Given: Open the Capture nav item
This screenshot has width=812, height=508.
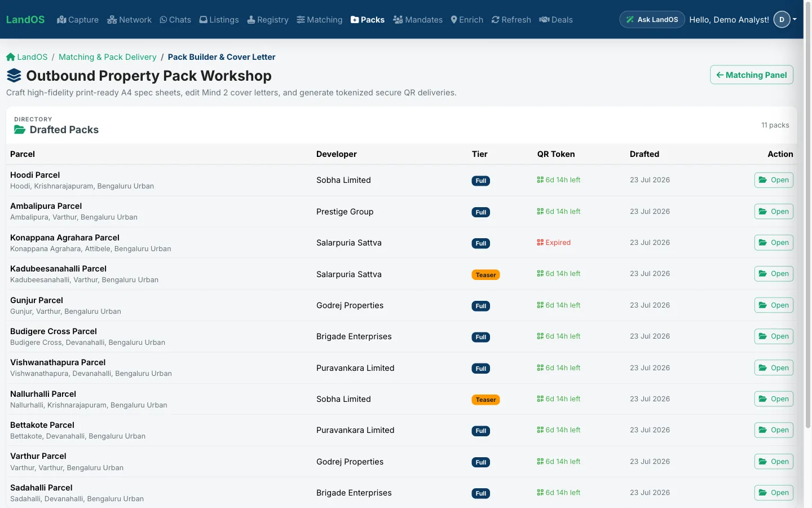Looking at the screenshot, I should click(x=78, y=20).
